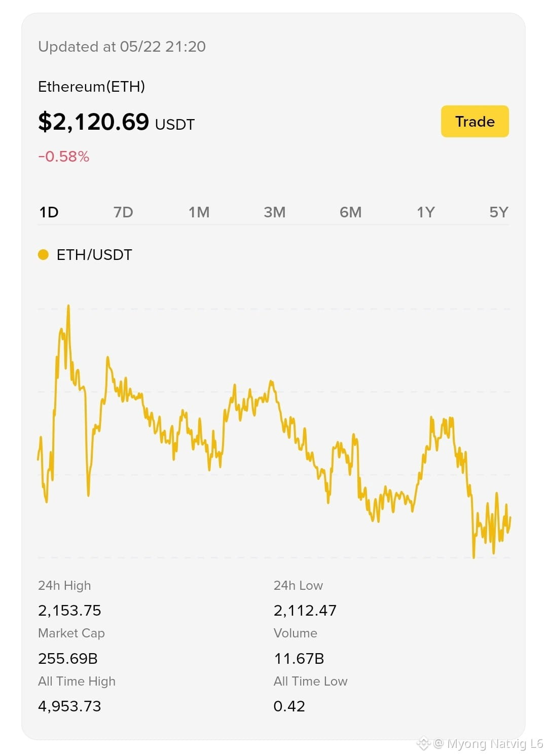Select the 1Y chart range
Image resolution: width=547 pixels, height=756 pixels.
tap(426, 212)
